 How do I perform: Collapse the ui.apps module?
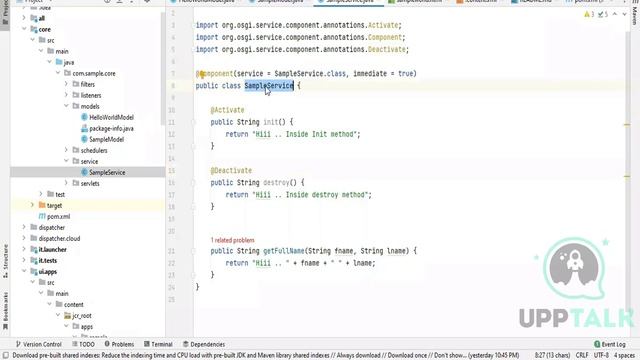click(x=24, y=271)
